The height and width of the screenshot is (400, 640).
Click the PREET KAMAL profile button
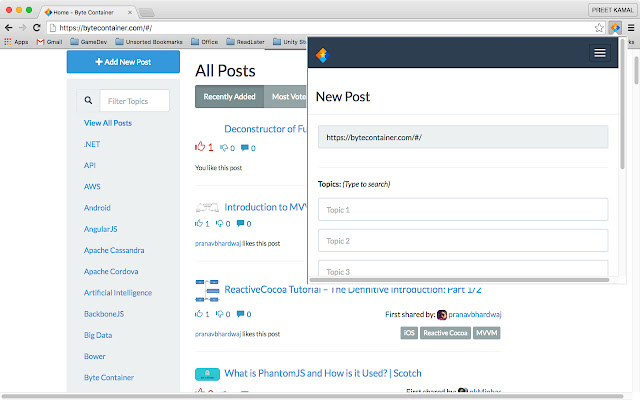[x=612, y=10]
